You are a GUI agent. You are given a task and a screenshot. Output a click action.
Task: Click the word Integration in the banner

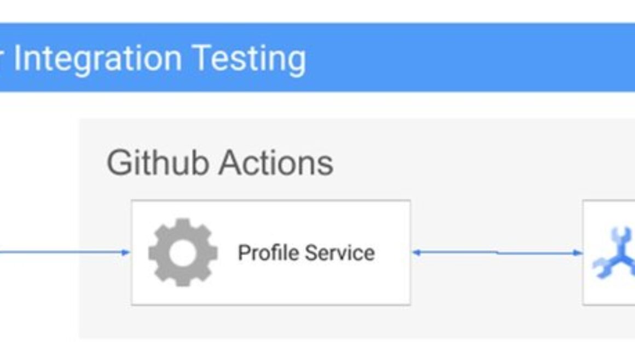97,59
